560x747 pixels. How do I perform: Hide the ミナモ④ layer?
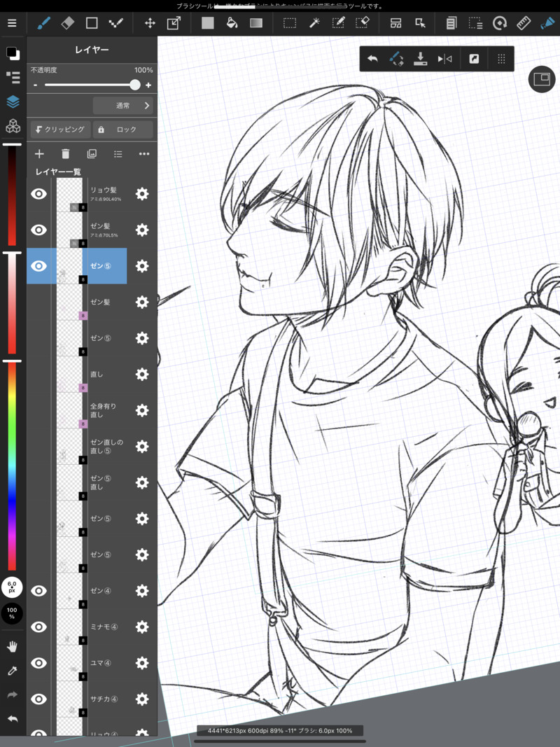(38, 627)
